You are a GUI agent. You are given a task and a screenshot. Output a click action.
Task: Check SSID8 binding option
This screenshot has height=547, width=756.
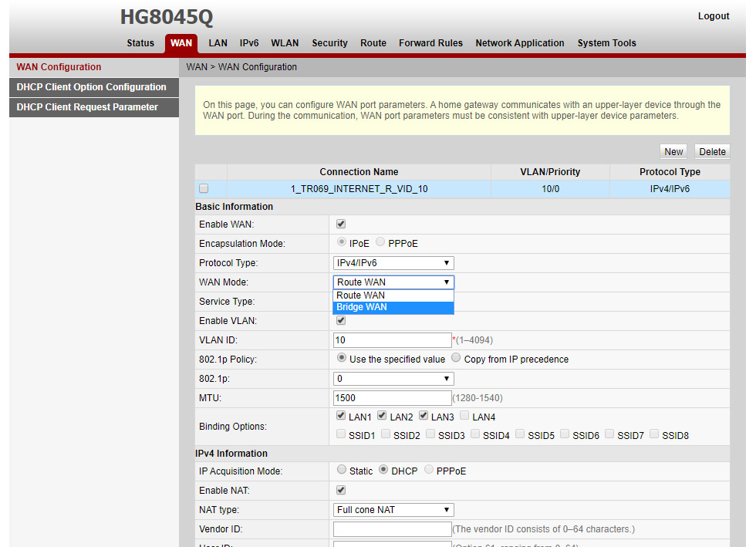pyautogui.click(x=654, y=434)
